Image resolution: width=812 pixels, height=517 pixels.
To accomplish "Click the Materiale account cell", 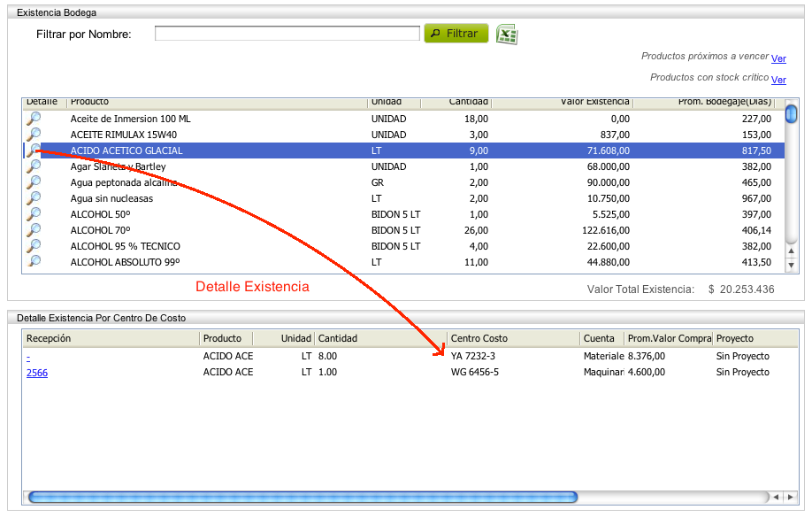I will click(603, 357).
